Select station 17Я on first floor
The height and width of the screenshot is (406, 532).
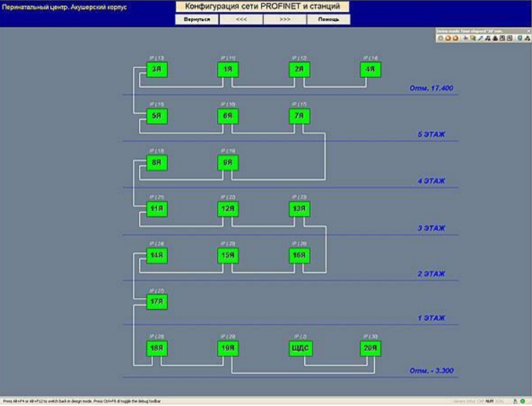(x=157, y=302)
